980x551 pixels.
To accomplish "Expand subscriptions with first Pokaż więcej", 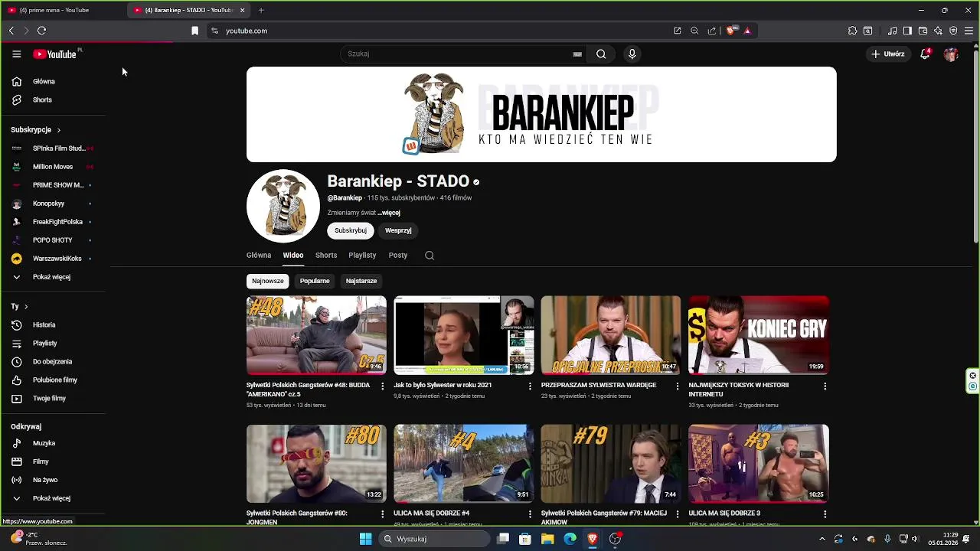I will 53,277.
